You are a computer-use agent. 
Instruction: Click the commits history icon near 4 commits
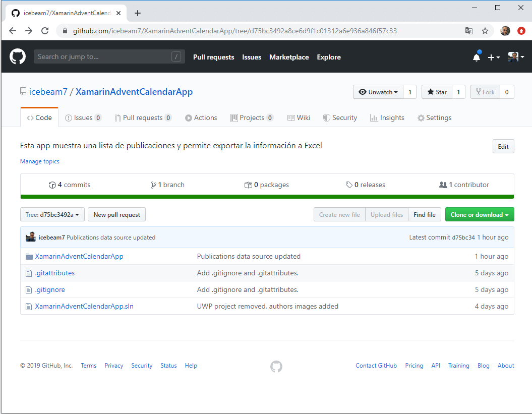pyautogui.click(x=53, y=185)
